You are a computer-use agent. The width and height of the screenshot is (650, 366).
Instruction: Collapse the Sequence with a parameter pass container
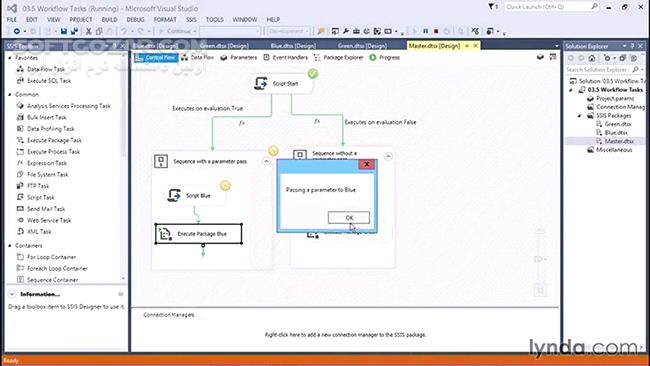[266, 161]
